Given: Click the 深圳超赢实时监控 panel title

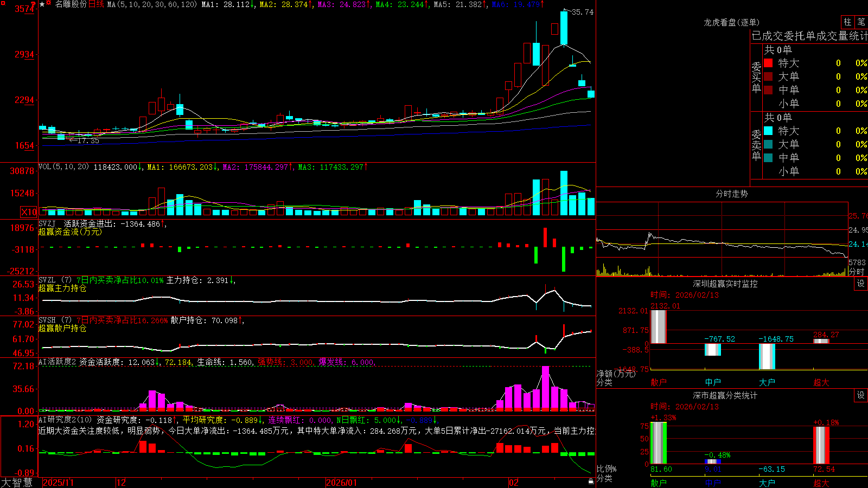Looking at the screenshot, I should [725, 284].
